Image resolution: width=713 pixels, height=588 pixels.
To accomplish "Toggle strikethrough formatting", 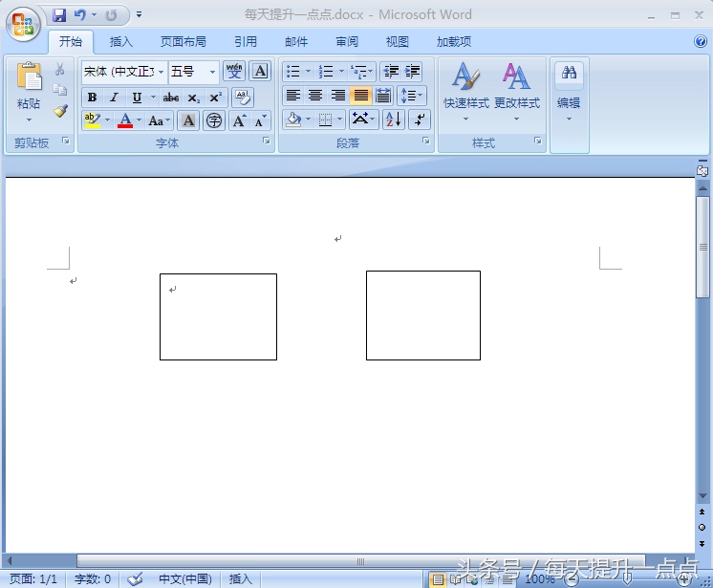I will click(171, 98).
